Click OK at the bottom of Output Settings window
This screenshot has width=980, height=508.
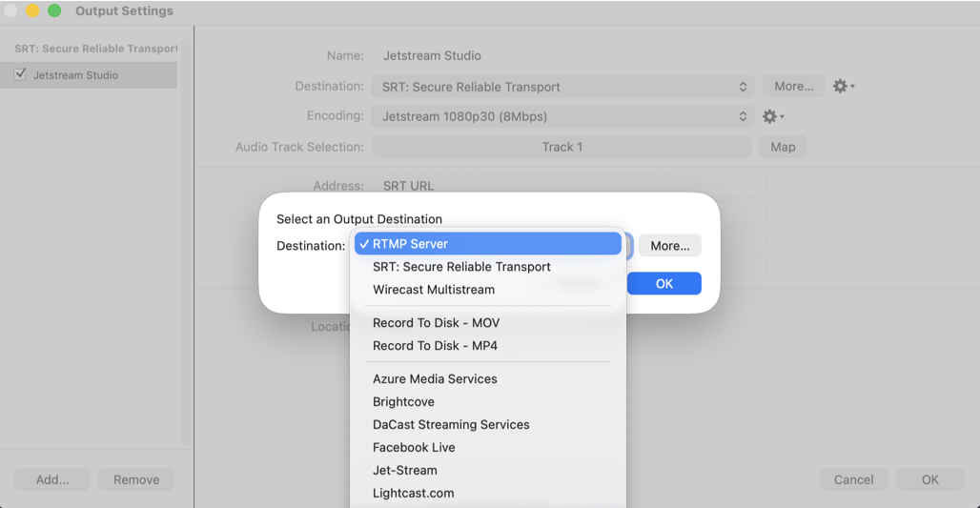(x=930, y=479)
